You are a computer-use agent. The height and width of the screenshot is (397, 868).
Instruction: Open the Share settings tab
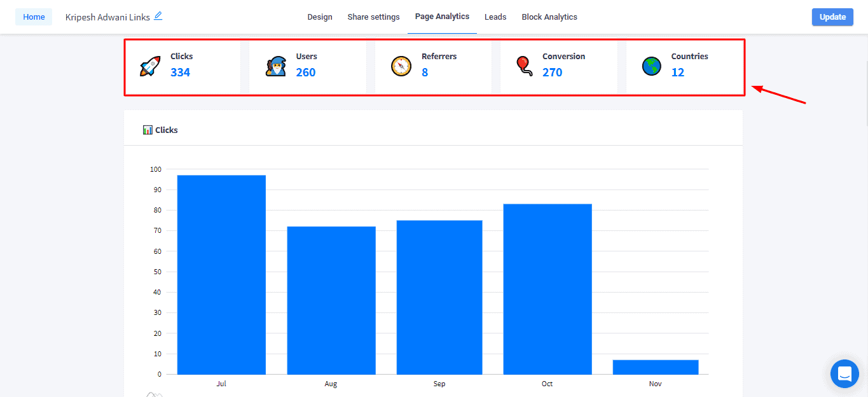point(373,17)
